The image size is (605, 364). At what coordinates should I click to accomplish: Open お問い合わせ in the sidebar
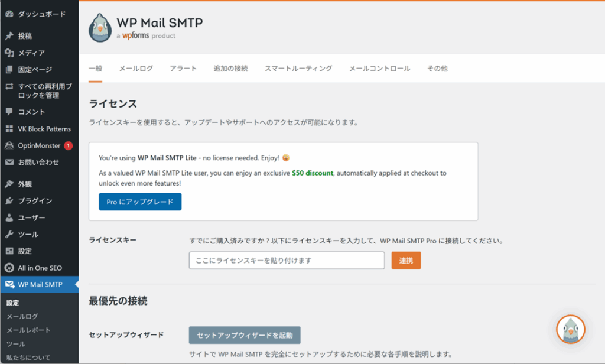point(38,162)
